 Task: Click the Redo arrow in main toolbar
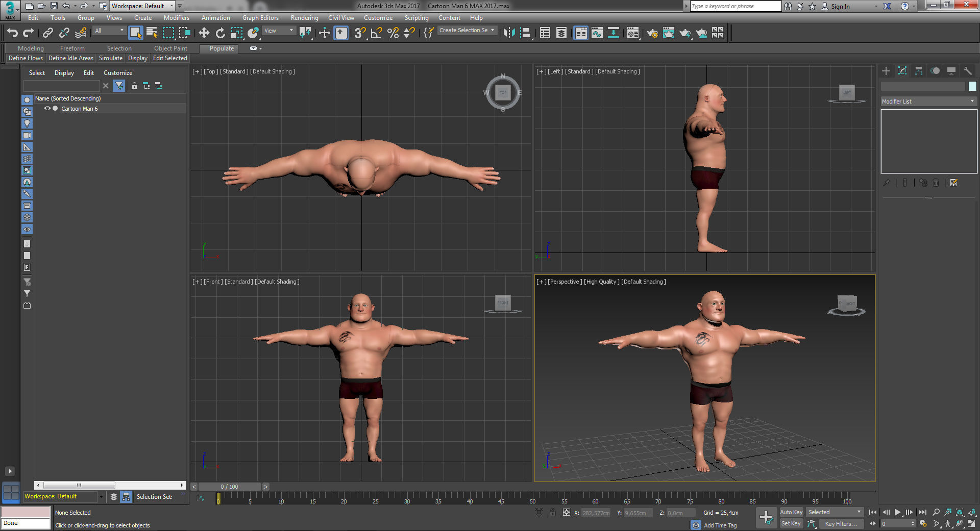click(x=29, y=33)
